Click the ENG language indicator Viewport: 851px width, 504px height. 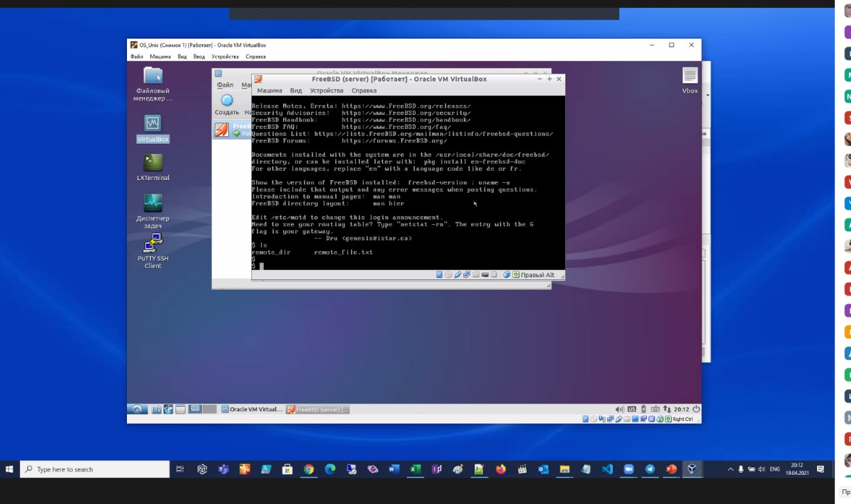click(775, 469)
